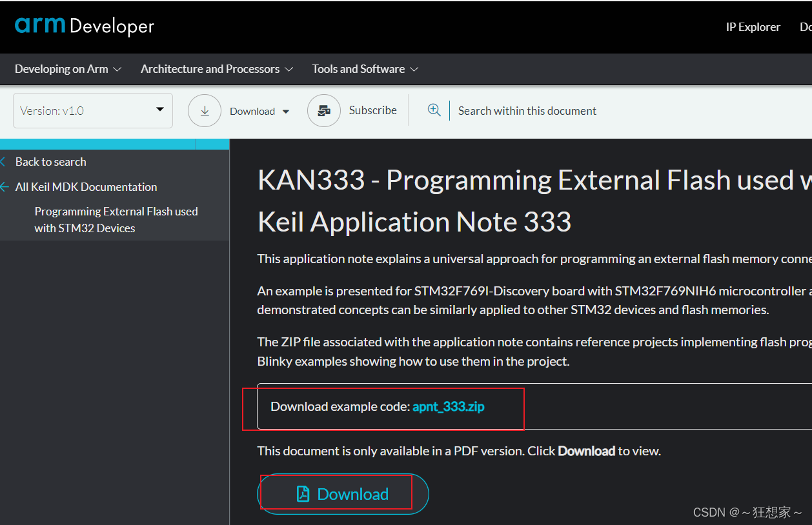Open IP Explorer in top bar
This screenshot has width=812, height=525.
pos(753,27)
